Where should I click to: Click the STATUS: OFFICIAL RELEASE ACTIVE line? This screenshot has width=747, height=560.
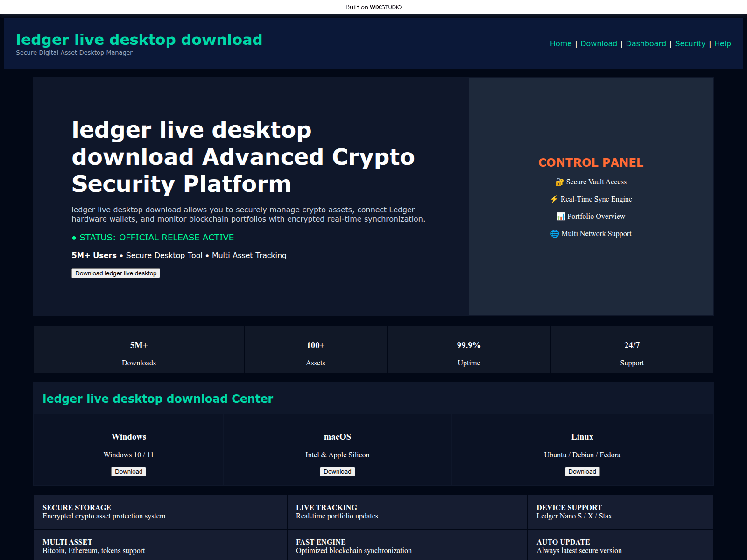pyautogui.click(x=153, y=238)
